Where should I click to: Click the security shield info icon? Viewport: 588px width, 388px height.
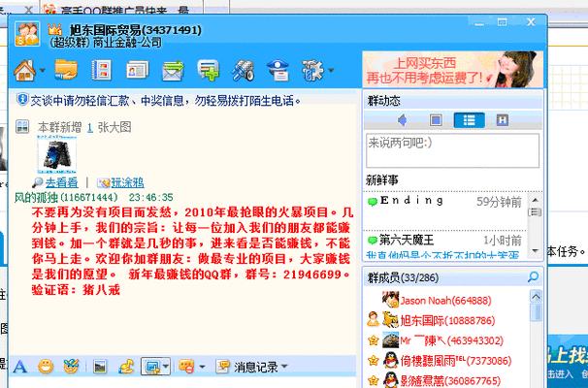tap(22, 99)
